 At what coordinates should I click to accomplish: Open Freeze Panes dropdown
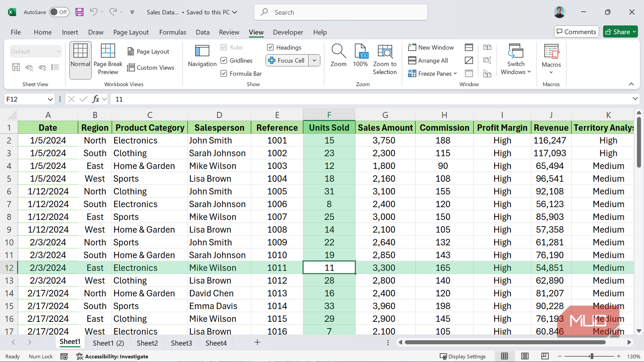432,73
